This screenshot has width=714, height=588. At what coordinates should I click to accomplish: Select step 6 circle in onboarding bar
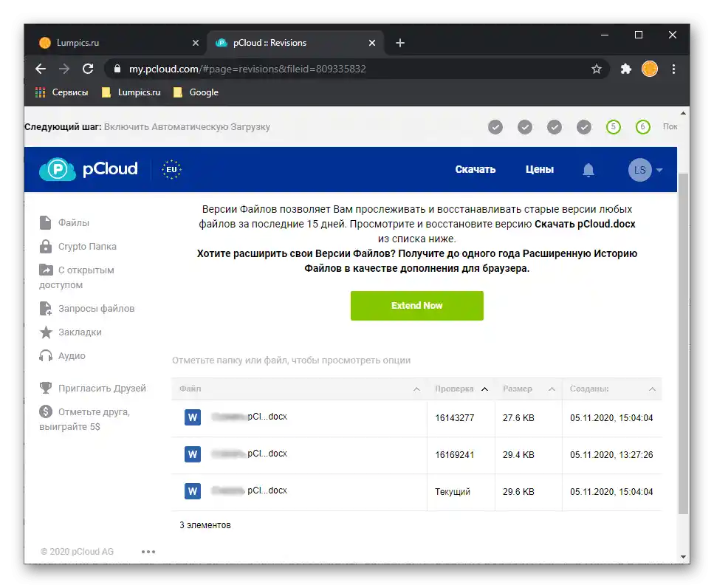click(x=643, y=127)
